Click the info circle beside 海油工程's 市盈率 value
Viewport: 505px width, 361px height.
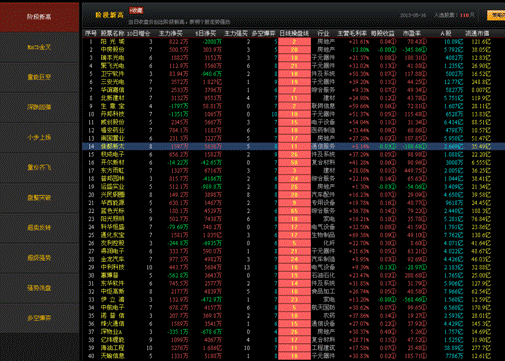tap(424, 348)
